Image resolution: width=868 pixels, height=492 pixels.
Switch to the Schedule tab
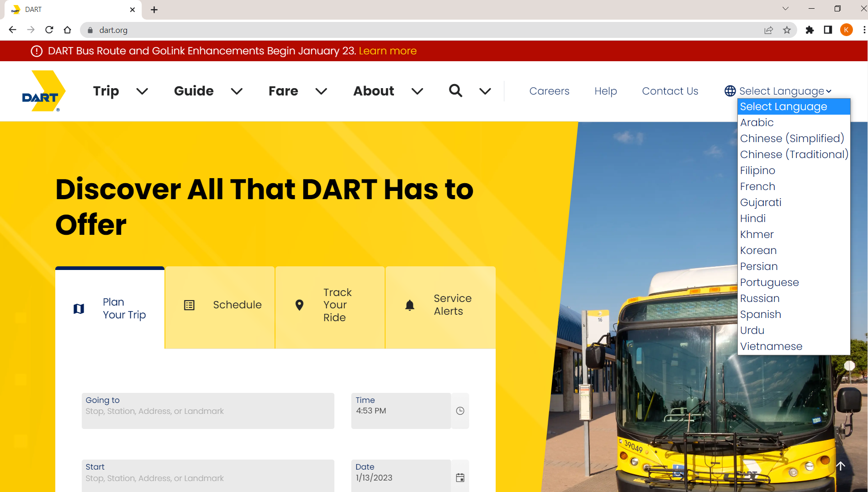(x=220, y=305)
